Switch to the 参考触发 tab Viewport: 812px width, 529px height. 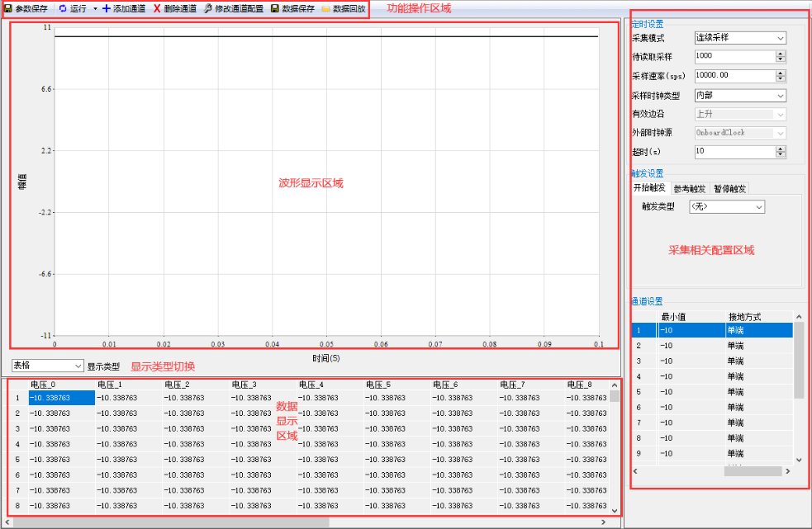[690, 188]
